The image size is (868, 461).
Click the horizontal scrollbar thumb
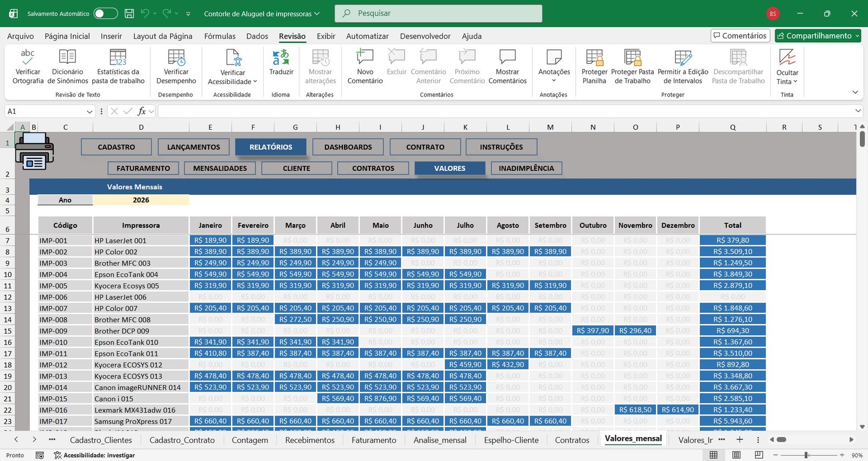click(x=781, y=440)
